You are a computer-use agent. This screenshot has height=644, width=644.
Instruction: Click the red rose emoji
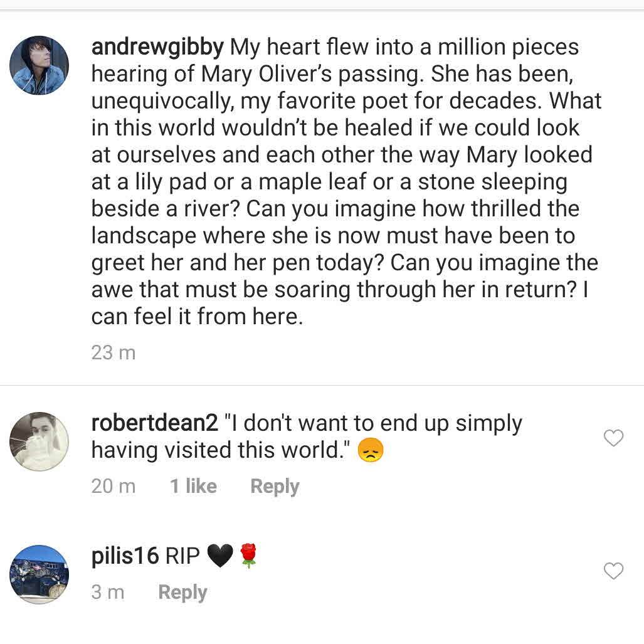(x=248, y=556)
